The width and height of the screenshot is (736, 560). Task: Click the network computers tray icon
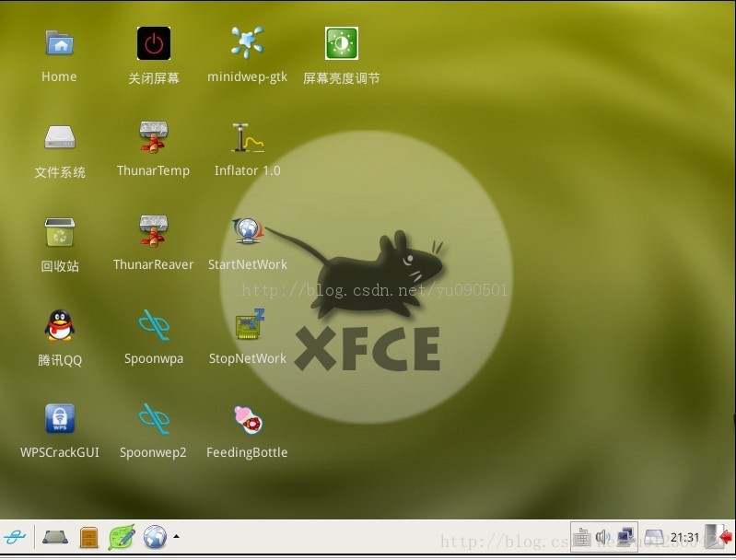pyautogui.click(x=626, y=537)
